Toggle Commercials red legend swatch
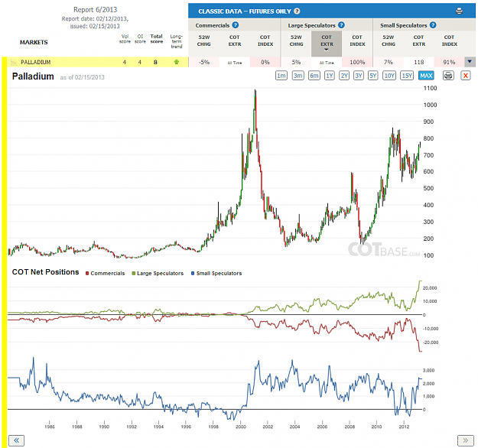Image resolution: width=478 pixels, height=448 pixels. (x=87, y=274)
